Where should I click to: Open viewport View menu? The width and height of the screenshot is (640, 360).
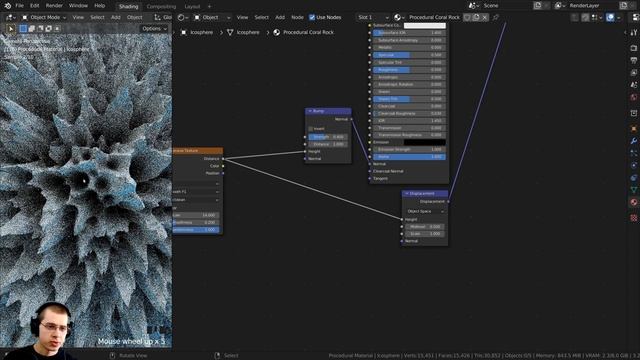[x=78, y=17]
